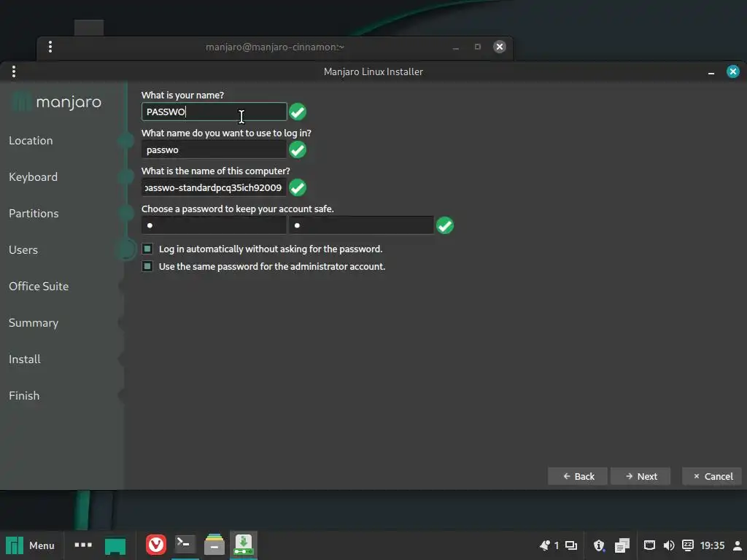Click 'Choose a password to keep your account safe' label

point(238,209)
